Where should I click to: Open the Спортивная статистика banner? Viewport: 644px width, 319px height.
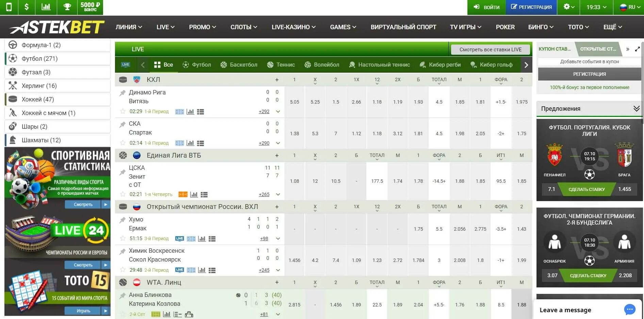[57, 178]
